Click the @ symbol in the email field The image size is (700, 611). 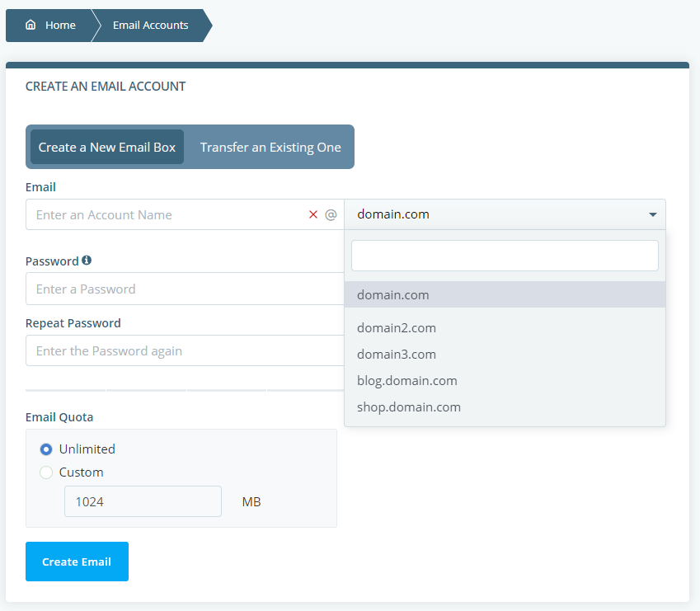pos(331,214)
